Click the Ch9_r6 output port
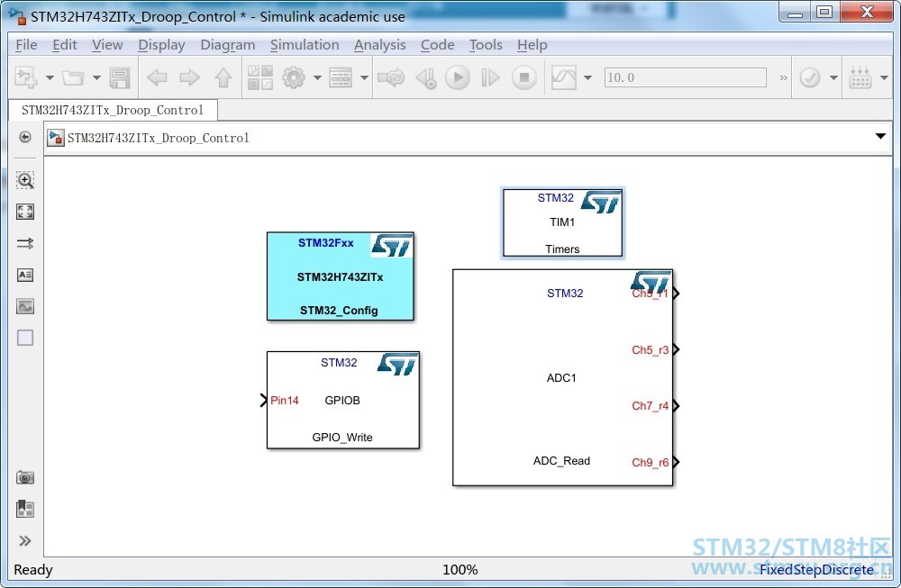This screenshot has height=588, width=901. 677,462
